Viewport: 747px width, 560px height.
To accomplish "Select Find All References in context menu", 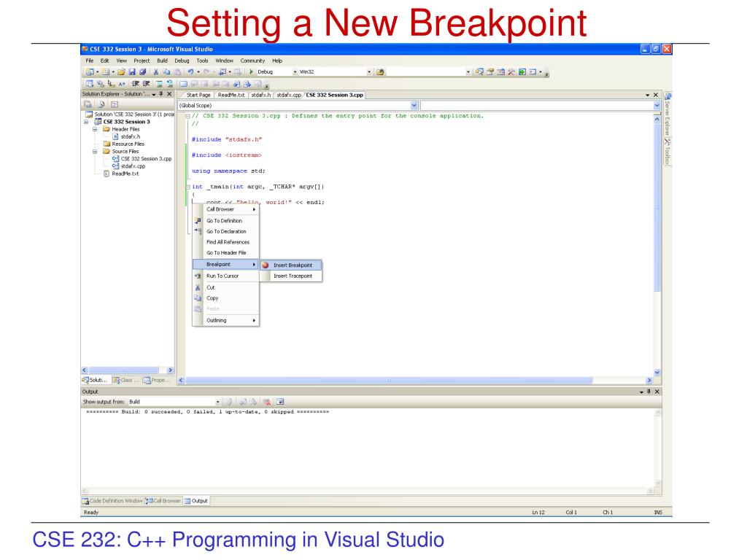I will pos(226,242).
